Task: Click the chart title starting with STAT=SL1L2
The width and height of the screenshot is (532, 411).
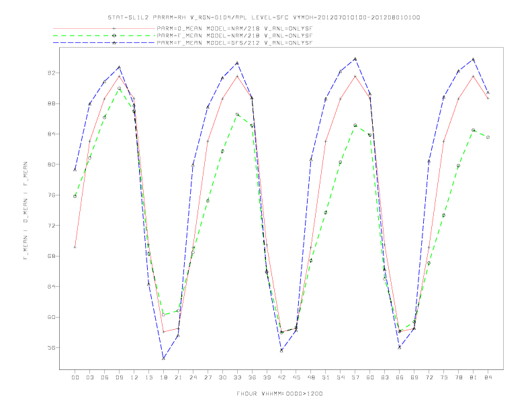Action: coord(264,17)
